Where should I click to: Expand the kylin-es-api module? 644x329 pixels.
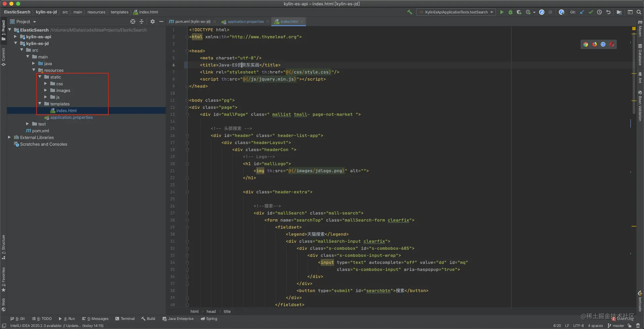pos(15,37)
